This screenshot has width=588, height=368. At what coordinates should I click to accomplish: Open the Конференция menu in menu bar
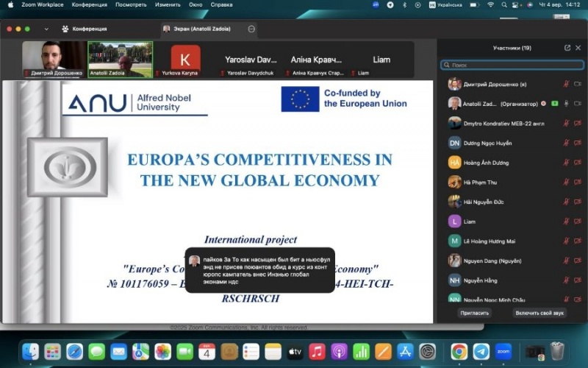[x=90, y=4]
